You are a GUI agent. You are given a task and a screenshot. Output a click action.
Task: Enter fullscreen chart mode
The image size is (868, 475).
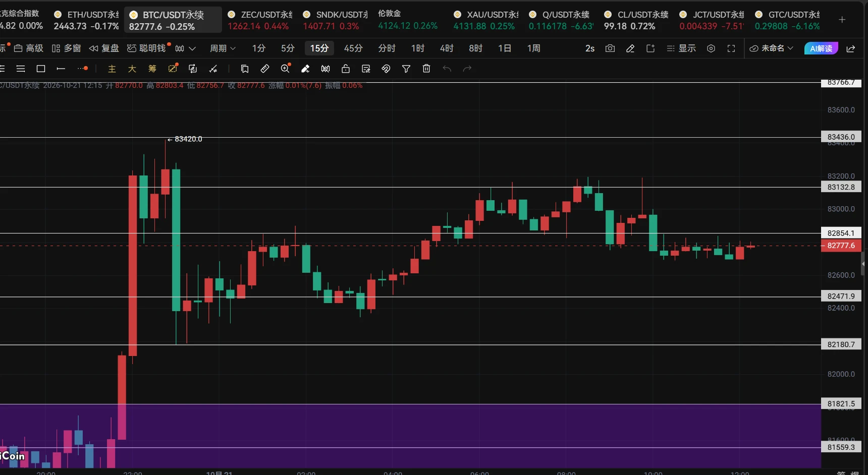point(731,48)
